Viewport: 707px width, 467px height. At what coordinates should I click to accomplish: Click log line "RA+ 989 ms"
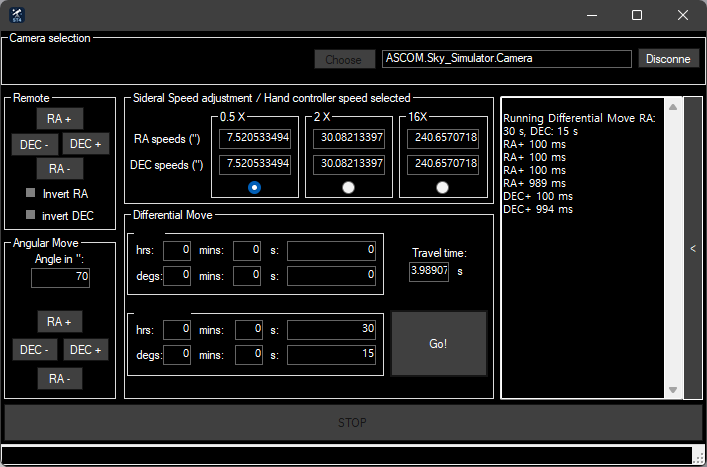point(534,183)
